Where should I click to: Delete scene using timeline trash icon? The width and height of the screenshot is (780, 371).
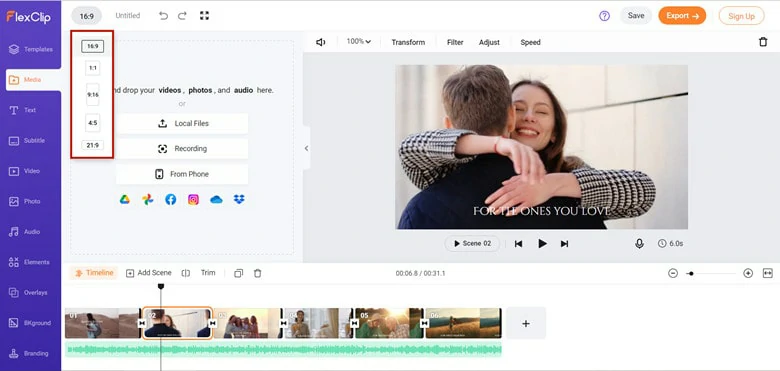click(257, 273)
